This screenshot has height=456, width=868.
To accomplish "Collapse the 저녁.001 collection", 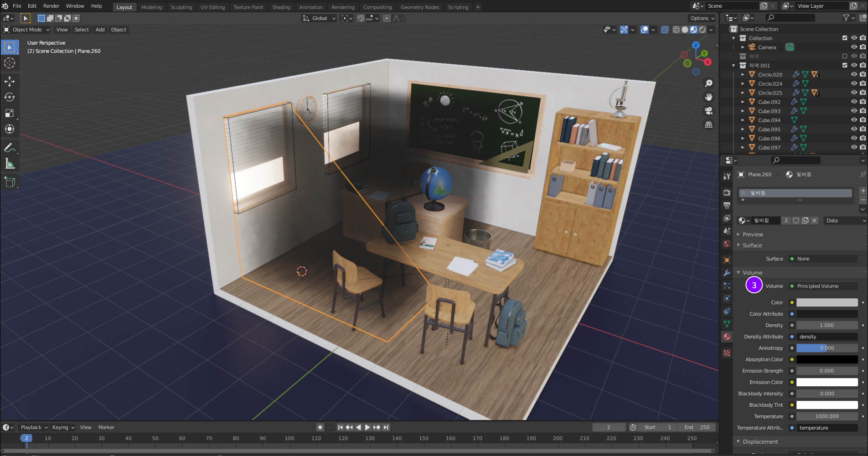I will [734, 66].
